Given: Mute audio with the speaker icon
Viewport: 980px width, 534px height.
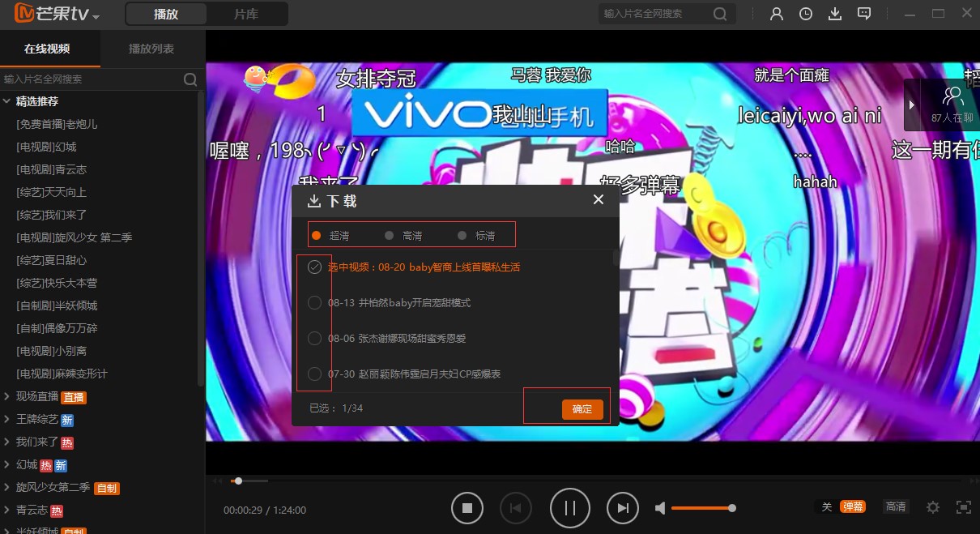Looking at the screenshot, I should 659,507.
